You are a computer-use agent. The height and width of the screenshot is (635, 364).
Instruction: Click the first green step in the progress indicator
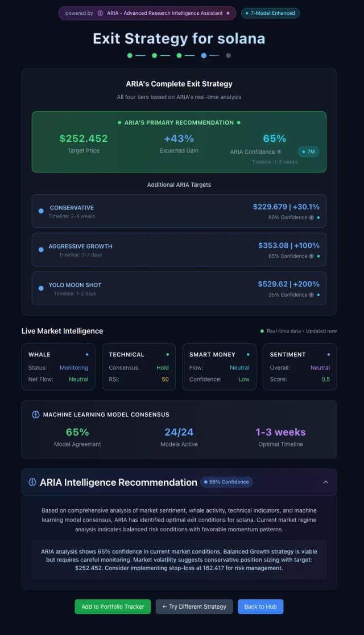pyautogui.click(x=130, y=56)
